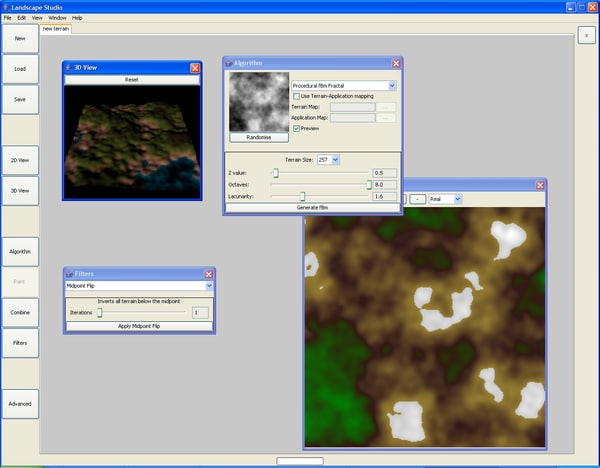Click the Z value slider handle
Screen dimensions: 600x468
tap(276, 173)
